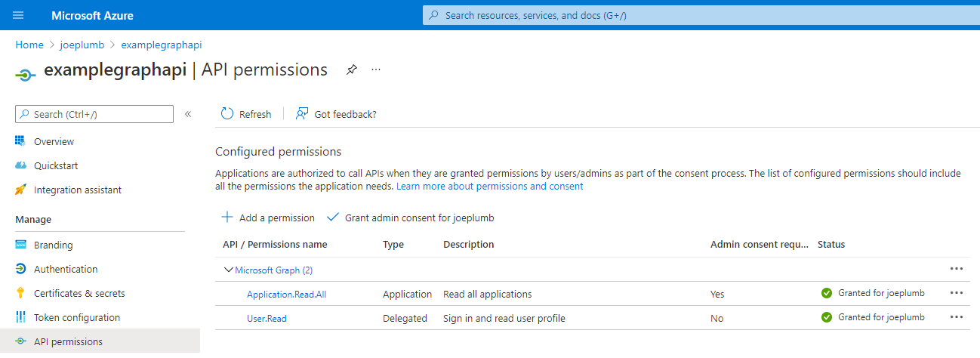This screenshot has width=980, height=358.
Task: Click the Got feedback icon
Action: click(x=302, y=114)
